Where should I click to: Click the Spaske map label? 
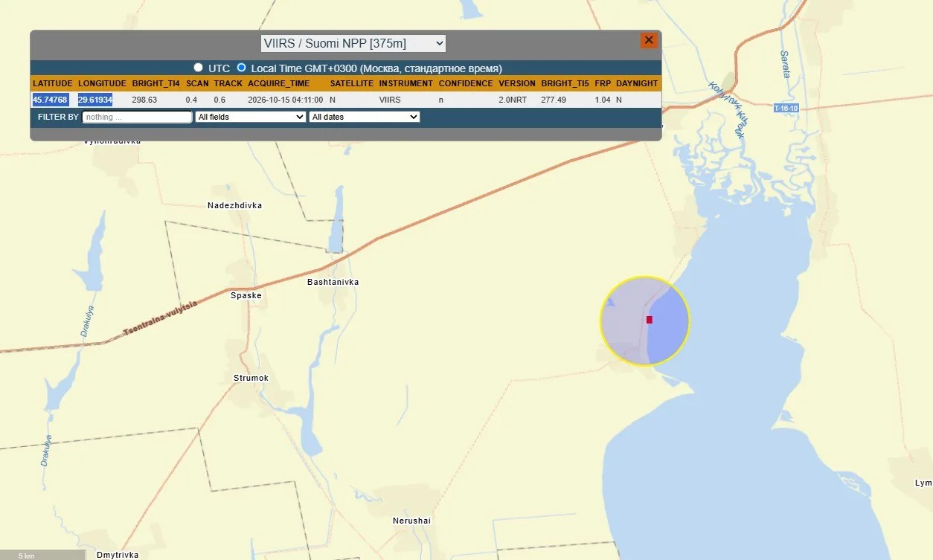coord(246,295)
